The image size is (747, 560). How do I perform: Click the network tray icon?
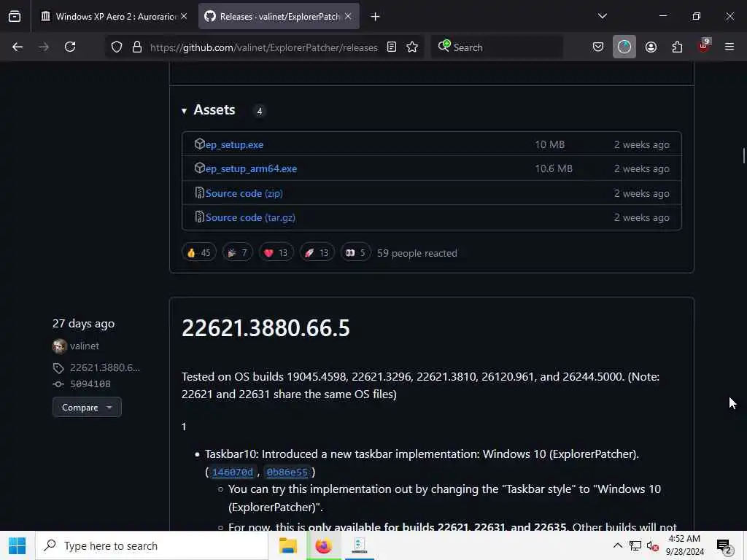pos(635,545)
